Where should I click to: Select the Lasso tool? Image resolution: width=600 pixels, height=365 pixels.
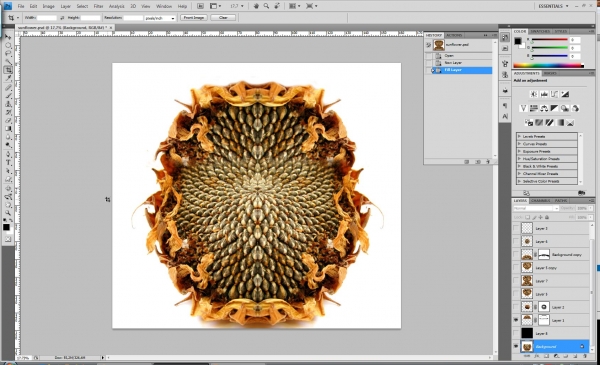pos(8,54)
